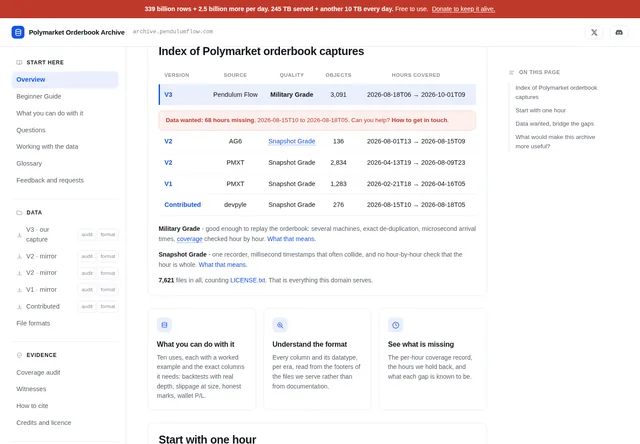This screenshot has height=444, width=640.
Task: Open How to cite in the sidebar
Action: pyautogui.click(x=32, y=406)
